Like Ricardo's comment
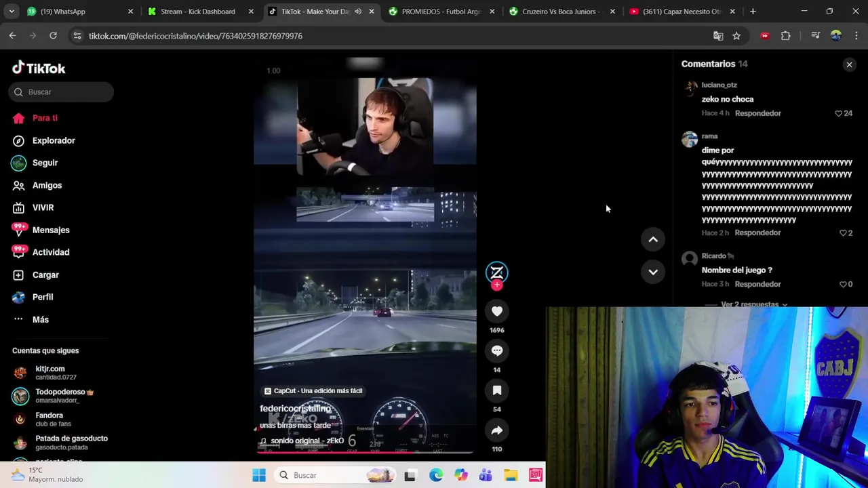Viewport: 868px width, 488px height. [x=843, y=284]
